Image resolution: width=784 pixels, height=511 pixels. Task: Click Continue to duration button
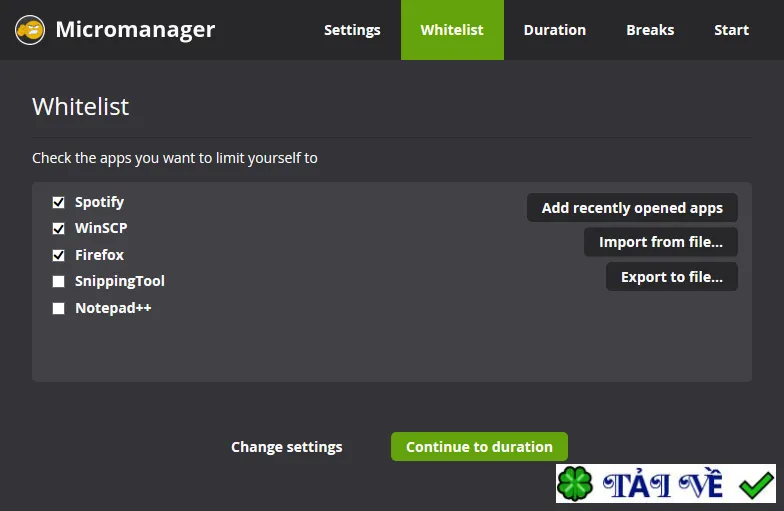(x=479, y=446)
